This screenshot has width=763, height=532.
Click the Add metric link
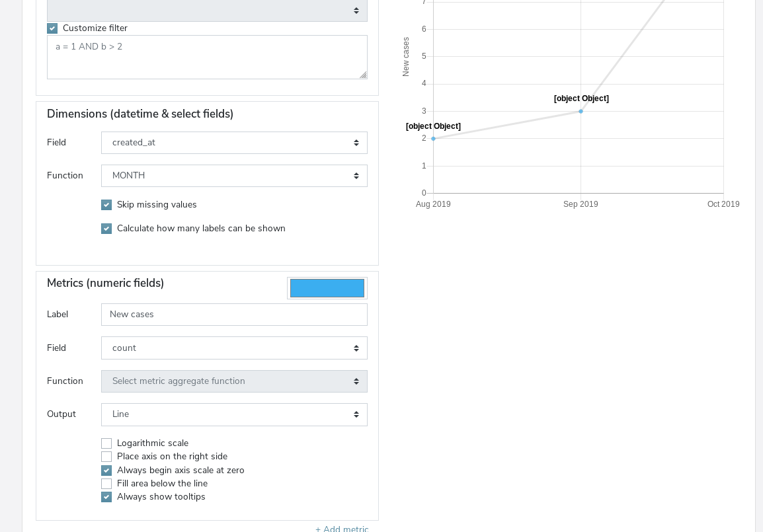tap(342, 528)
